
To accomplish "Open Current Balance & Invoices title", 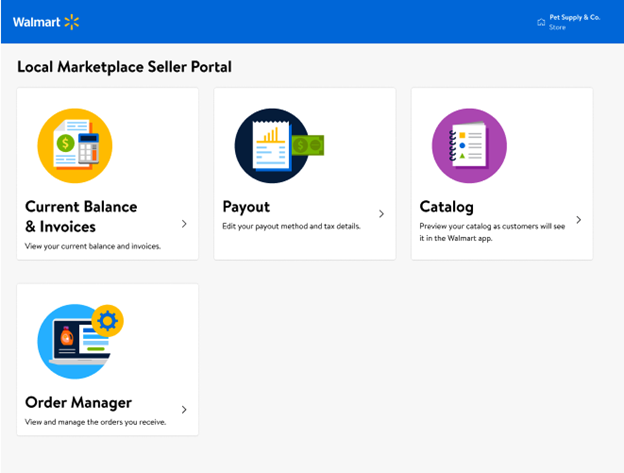I will (81, 217).
